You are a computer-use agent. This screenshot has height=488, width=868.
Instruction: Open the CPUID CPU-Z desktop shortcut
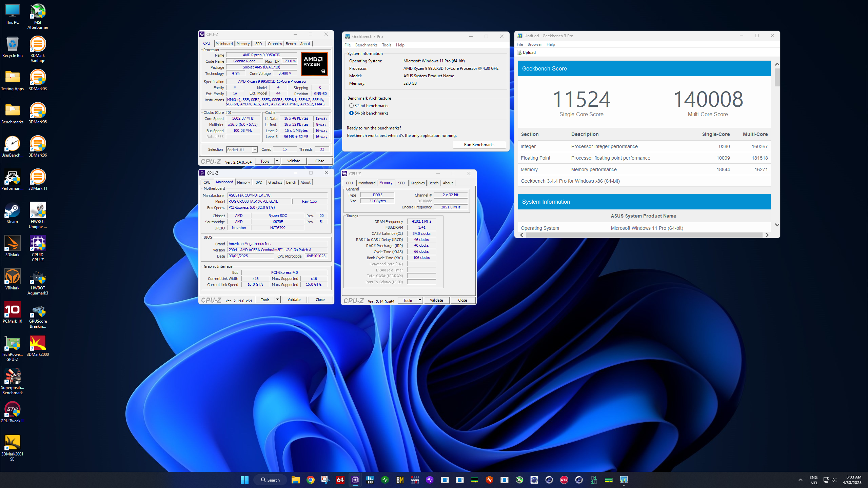click(38, 248)
